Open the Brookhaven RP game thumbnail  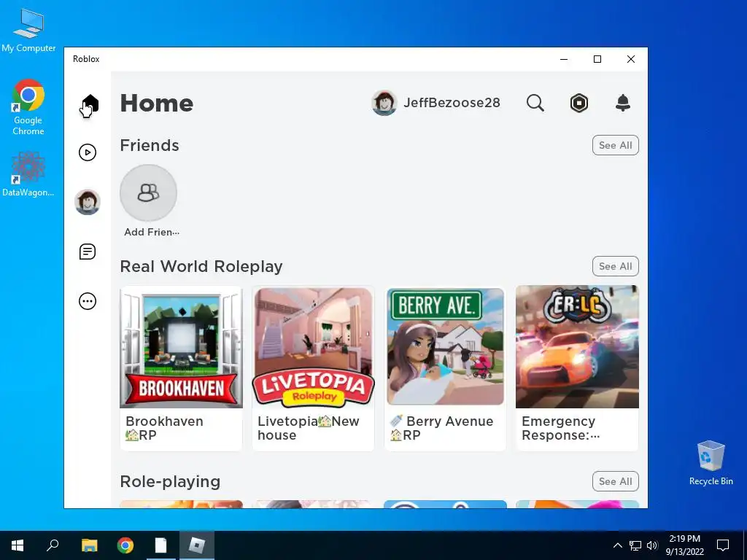click(x=181, y=346)
